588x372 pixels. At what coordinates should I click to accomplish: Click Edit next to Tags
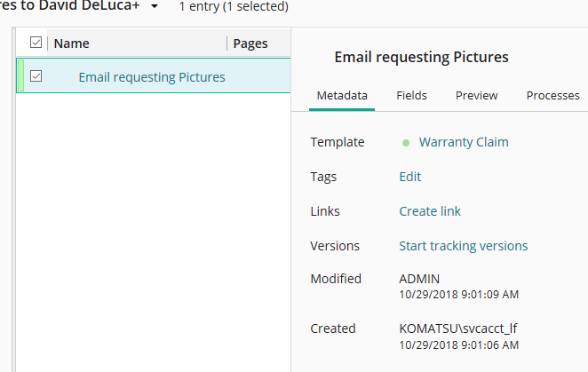(x=410, y=177)
